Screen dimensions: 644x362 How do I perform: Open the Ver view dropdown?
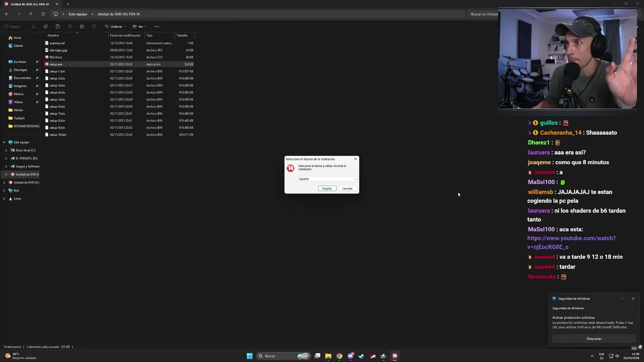click(x=140, y=27)
